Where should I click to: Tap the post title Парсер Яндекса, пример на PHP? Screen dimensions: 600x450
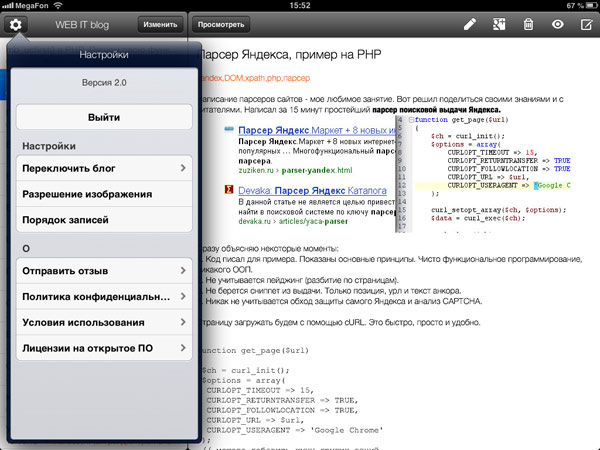point(291,55)
